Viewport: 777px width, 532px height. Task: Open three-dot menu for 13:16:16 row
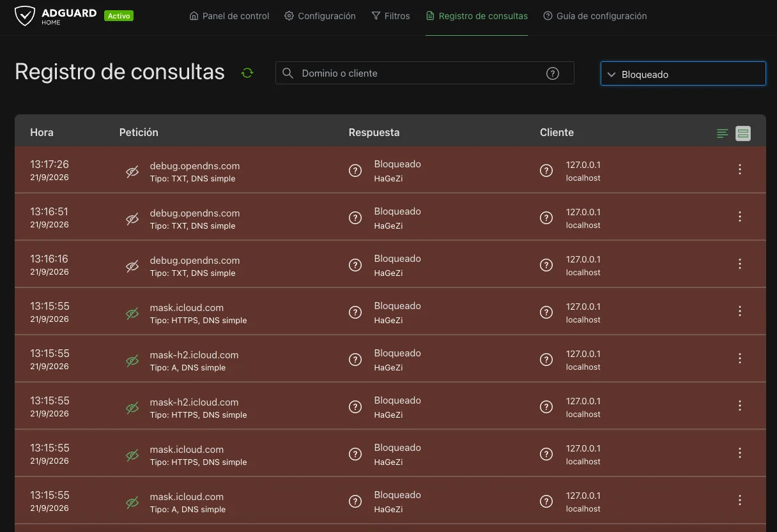pos(740,264)
